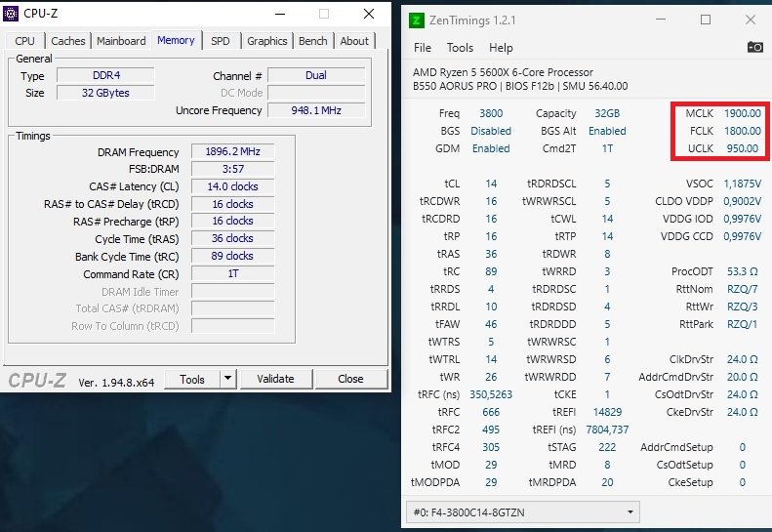Click the AMD Ryzen 5 5600X processor name text

pos(503,72)
